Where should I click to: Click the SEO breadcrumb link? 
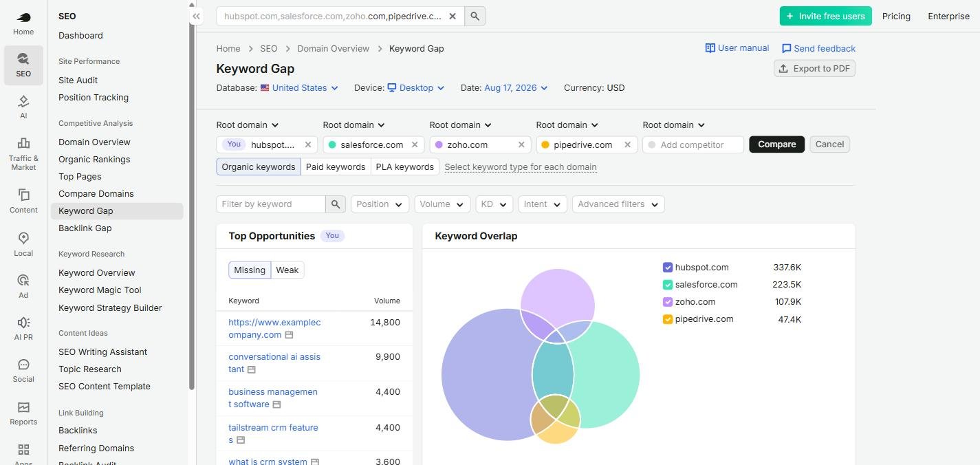pos(268,48)
